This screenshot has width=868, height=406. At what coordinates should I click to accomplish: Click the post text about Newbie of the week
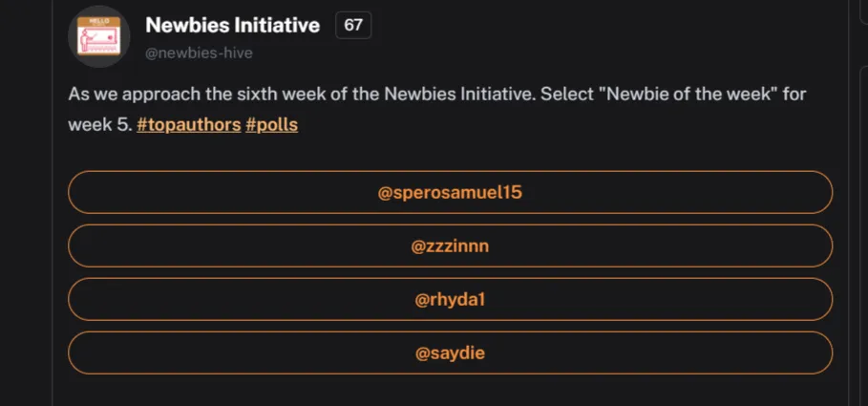pyautogui.click(x=436, y=109)
